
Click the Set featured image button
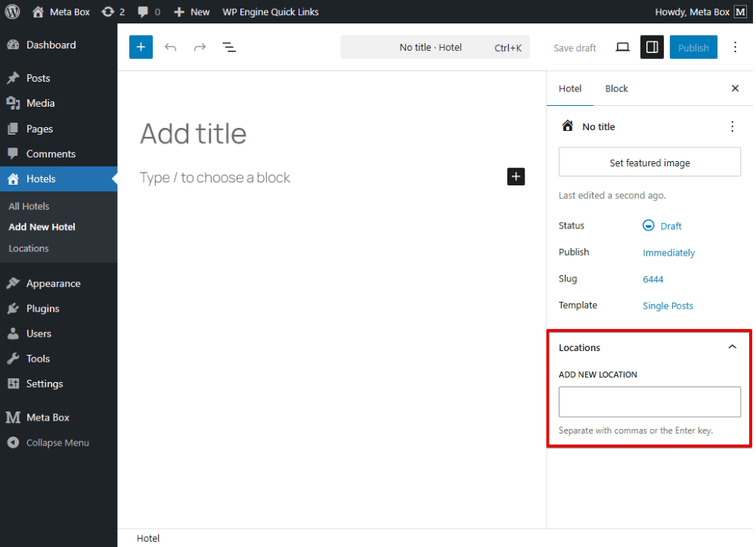(649, 163)
